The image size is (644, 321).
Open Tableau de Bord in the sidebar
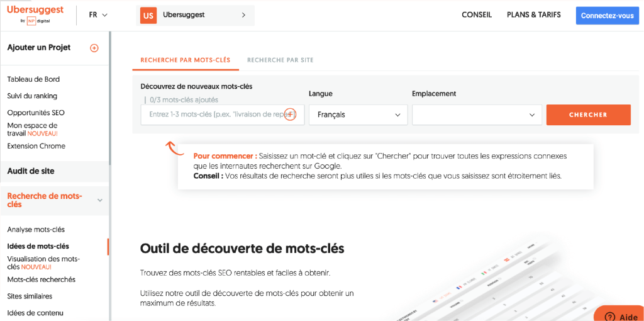click(34, 79)
